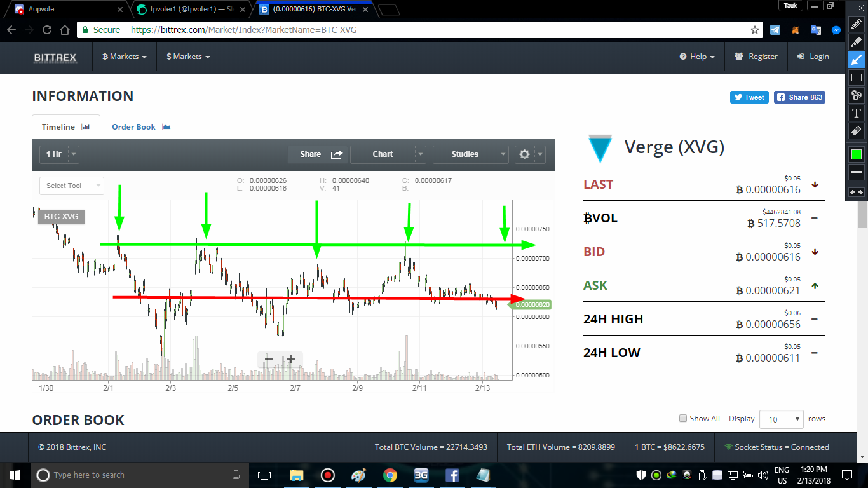This screenshot has width=868, height=488.
Task: Switch to the Order Book tab
Action: (x=141, y=127)
